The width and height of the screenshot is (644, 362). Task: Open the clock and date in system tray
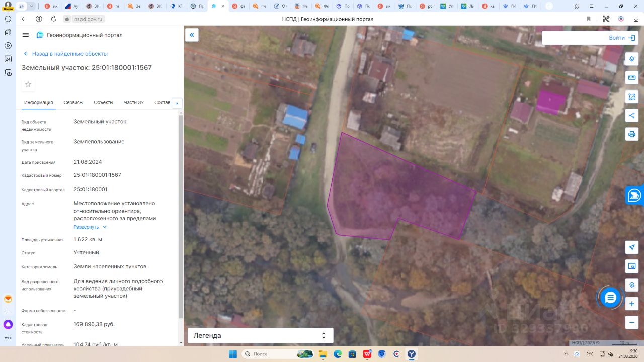coord(627,354)
